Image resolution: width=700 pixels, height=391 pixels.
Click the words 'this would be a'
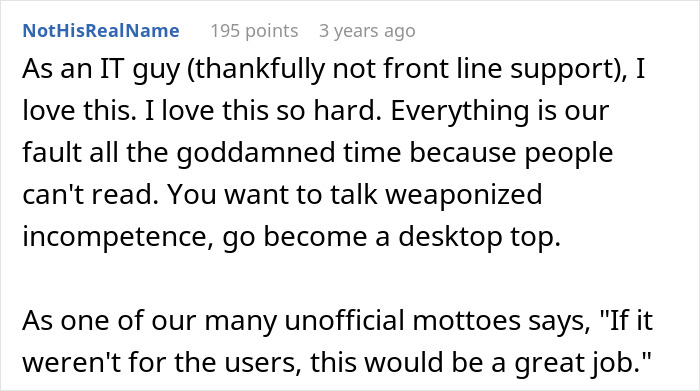(408, 362)
